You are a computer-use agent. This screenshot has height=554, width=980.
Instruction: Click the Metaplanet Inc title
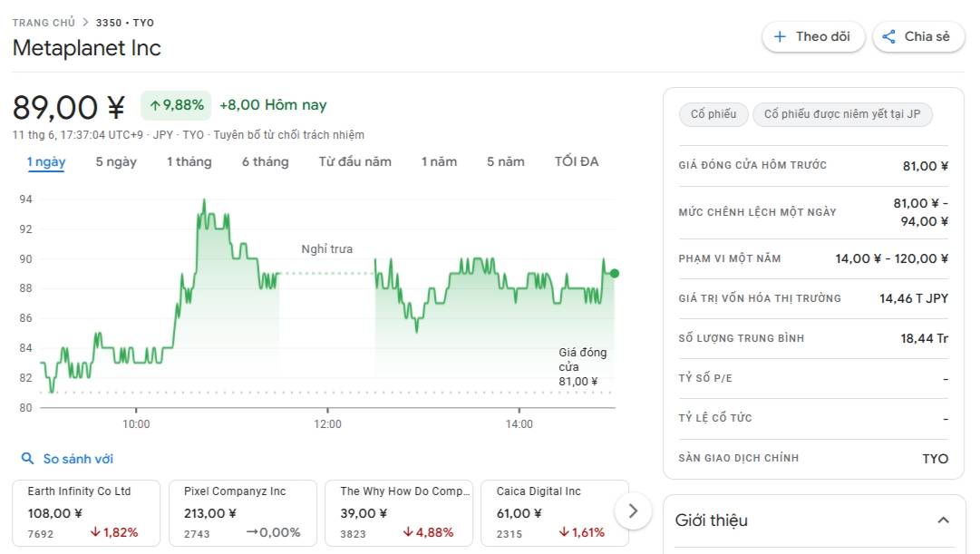click(87, 48)
